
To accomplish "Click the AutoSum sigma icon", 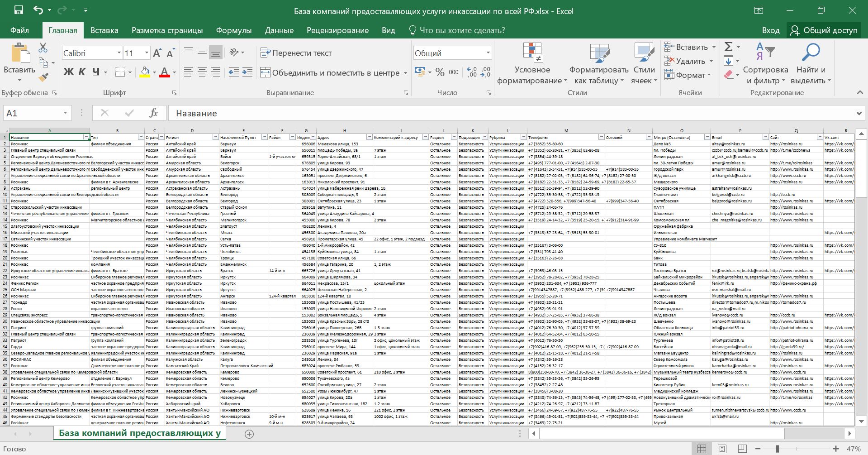I will [x=729, y=47].
